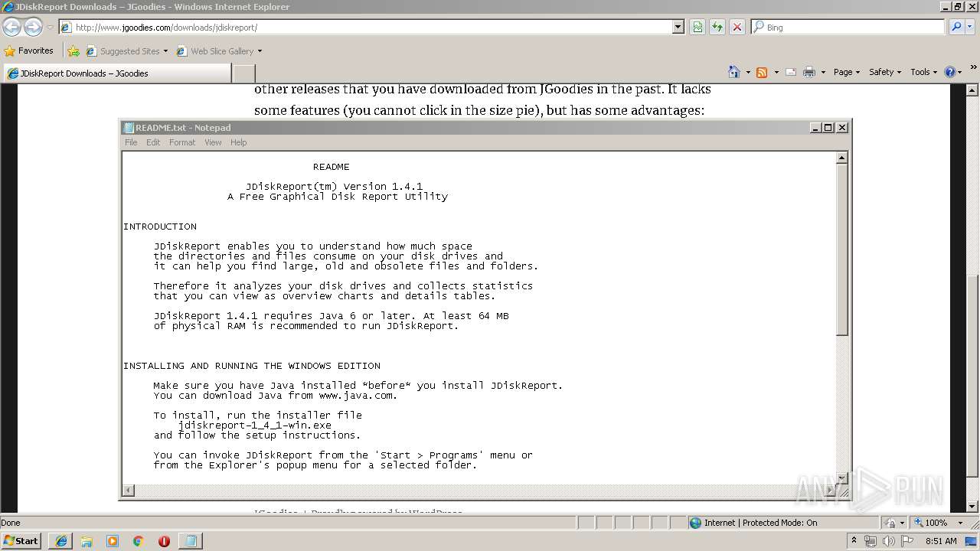Screen dimensions: 980x551
Task: Click the README heading text in Notepad
Action: [331, 167]
